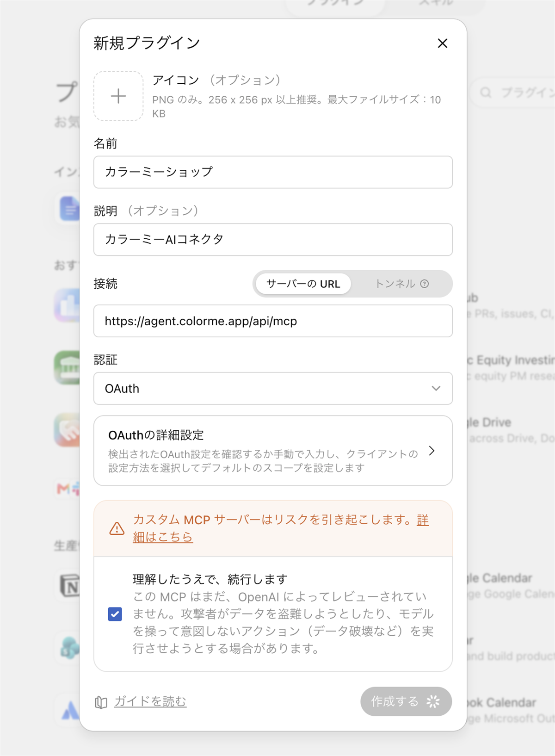Click the 作成する button
The height and width of the screenshot is (756, 555).
[x=406, y=701]
